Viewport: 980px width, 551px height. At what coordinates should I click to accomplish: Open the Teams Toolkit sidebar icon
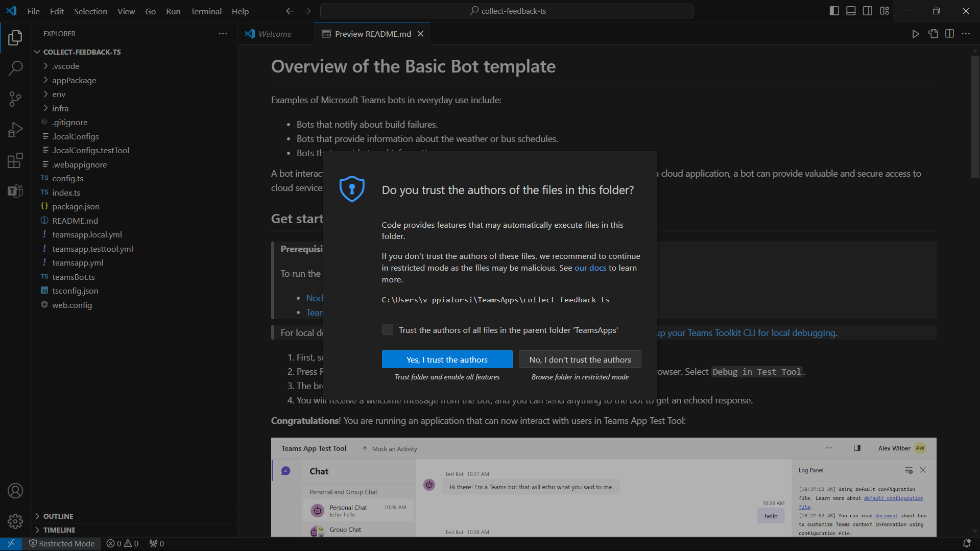click(15, 190)
